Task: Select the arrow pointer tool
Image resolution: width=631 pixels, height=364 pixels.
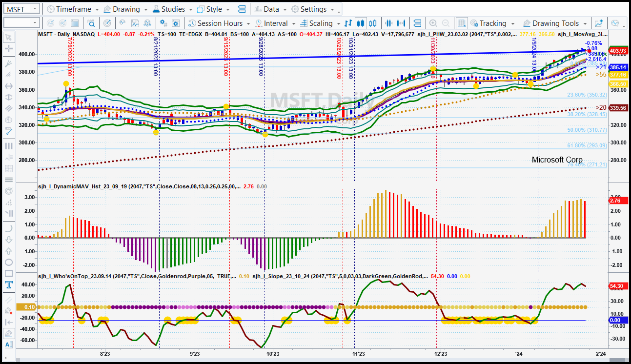Action: click(x=8, y=38)
